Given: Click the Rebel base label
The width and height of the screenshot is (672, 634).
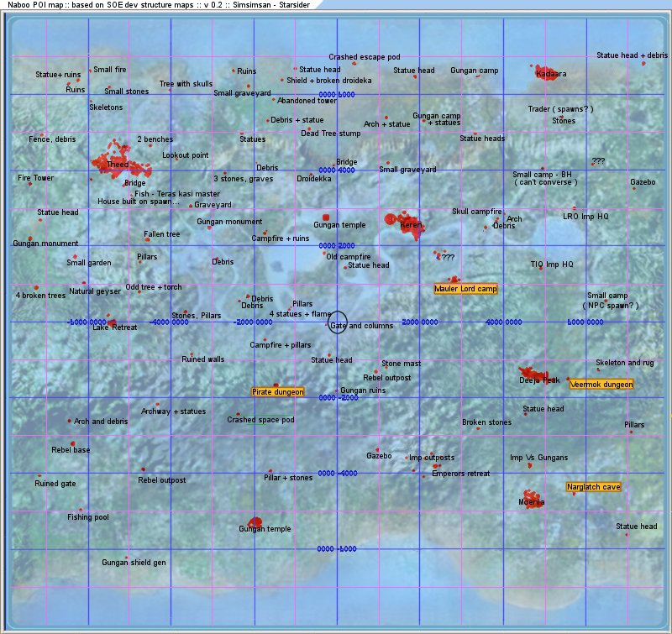Looking at the screenshot, I should 71,450.
